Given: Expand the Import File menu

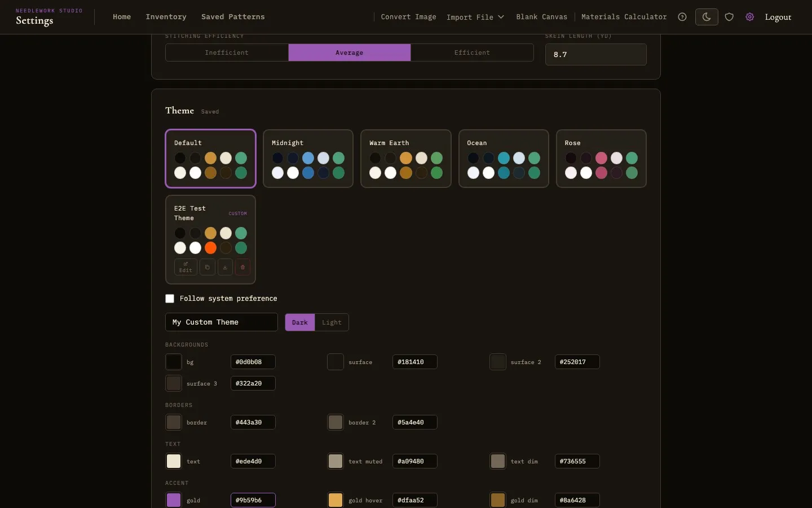Looking at the screenshot, I should click(475, 17).
